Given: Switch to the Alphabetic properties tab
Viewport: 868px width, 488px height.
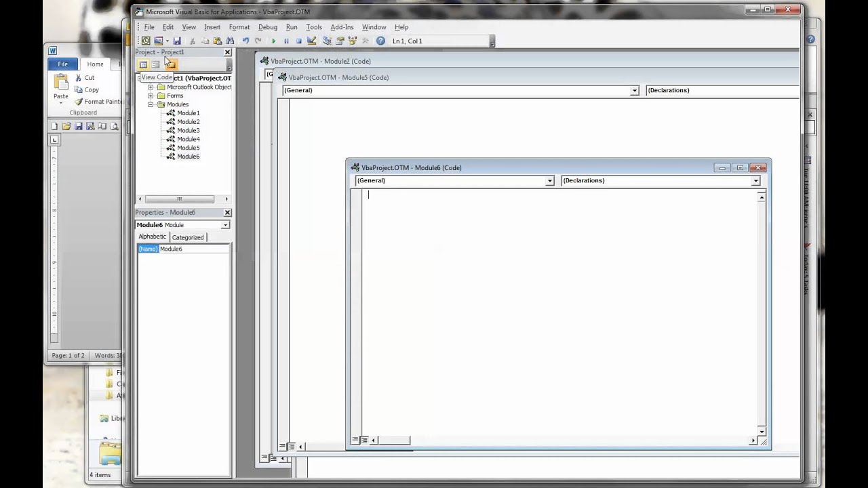Looking at the screenshot, I should click(x=152, y=237).
